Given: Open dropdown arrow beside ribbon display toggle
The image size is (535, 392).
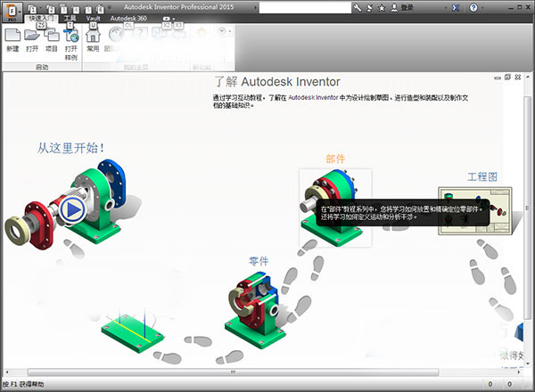Looking at the screenshot, I should click(x=174, y=19).
